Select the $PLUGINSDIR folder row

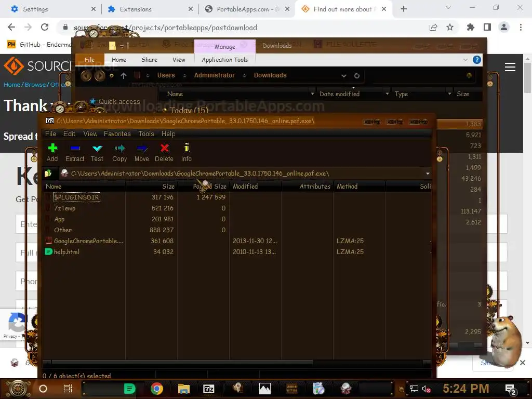pyautogui.click(x=77, y=197)
